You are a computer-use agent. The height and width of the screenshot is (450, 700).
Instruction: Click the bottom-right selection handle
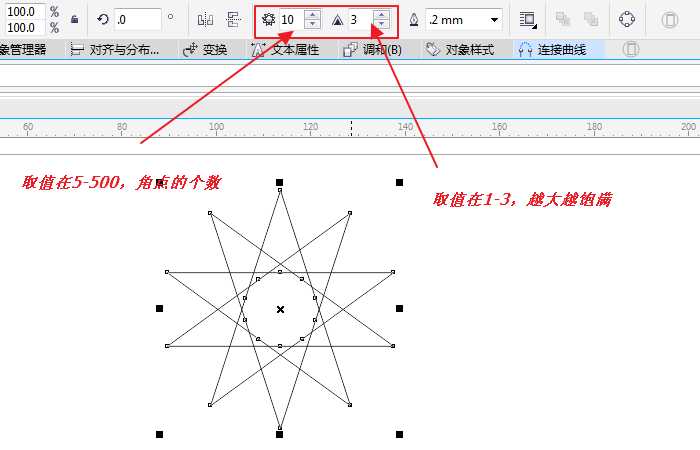point(400,434)
